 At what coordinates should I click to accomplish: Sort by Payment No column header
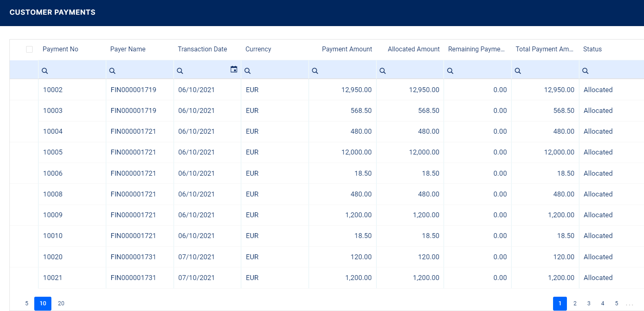click(60, 49)
